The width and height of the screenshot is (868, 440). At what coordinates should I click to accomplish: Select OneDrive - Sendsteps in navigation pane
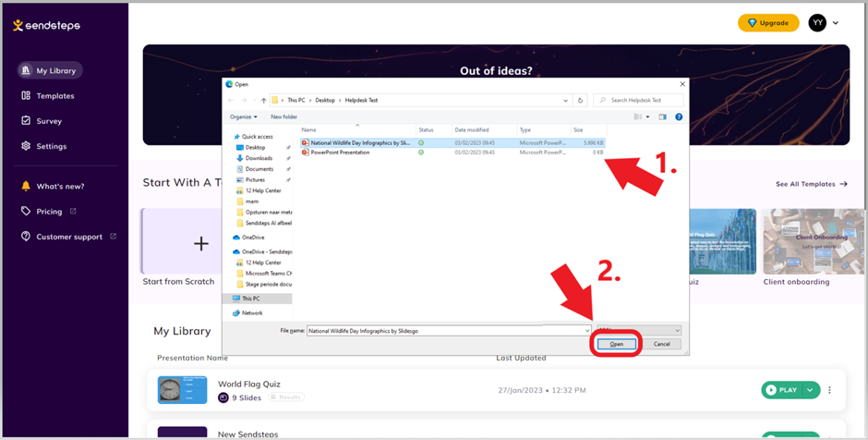pyautogui.click(x=261, y=251)
